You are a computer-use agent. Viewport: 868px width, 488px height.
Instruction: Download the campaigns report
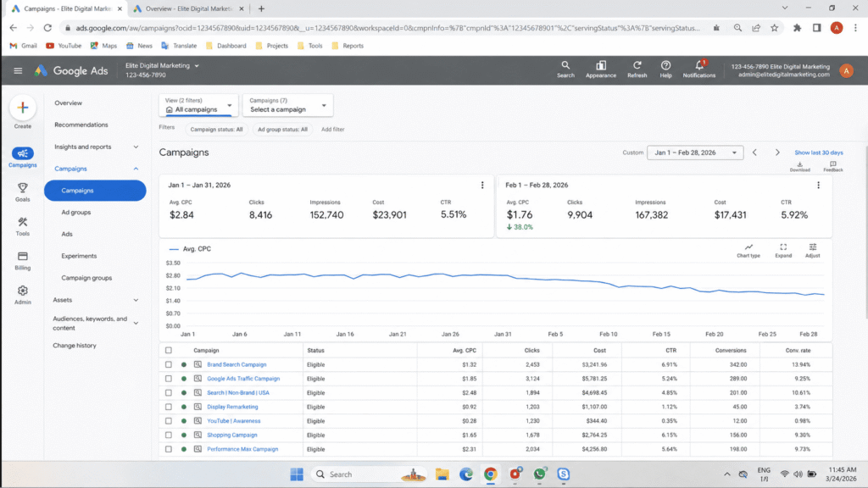point(799,165)
